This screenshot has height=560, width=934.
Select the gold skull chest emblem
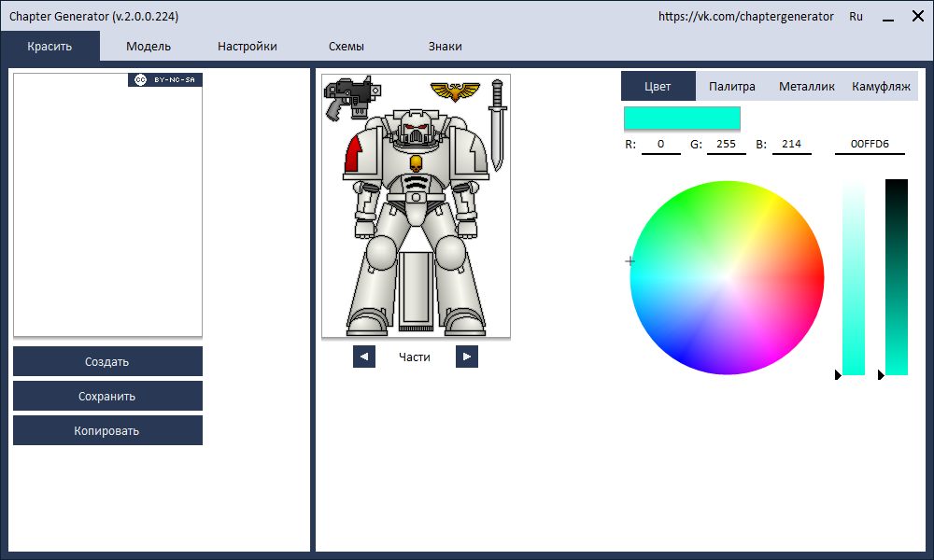pos(416,163)
